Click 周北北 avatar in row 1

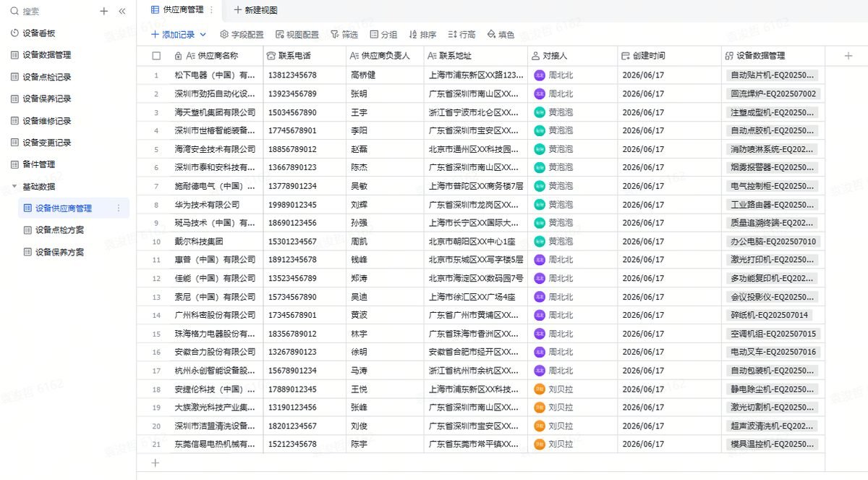pos(539,75)
